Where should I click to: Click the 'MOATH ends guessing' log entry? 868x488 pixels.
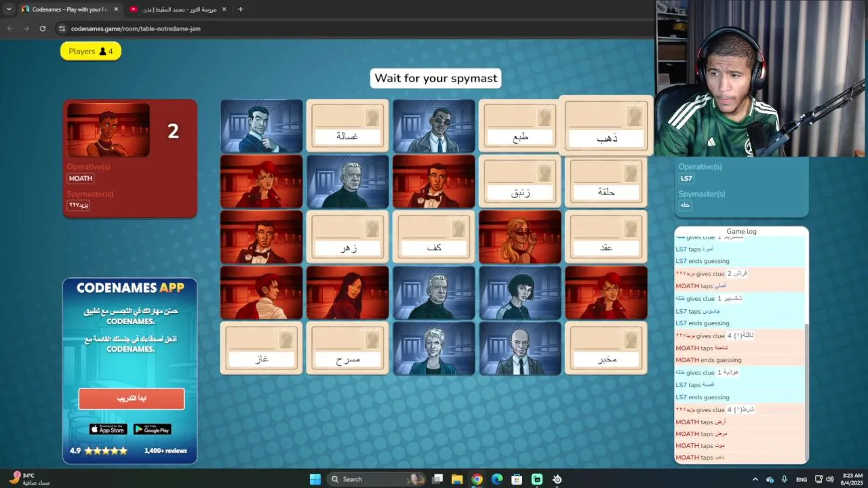pyautogui.click(x=709, y=360)
